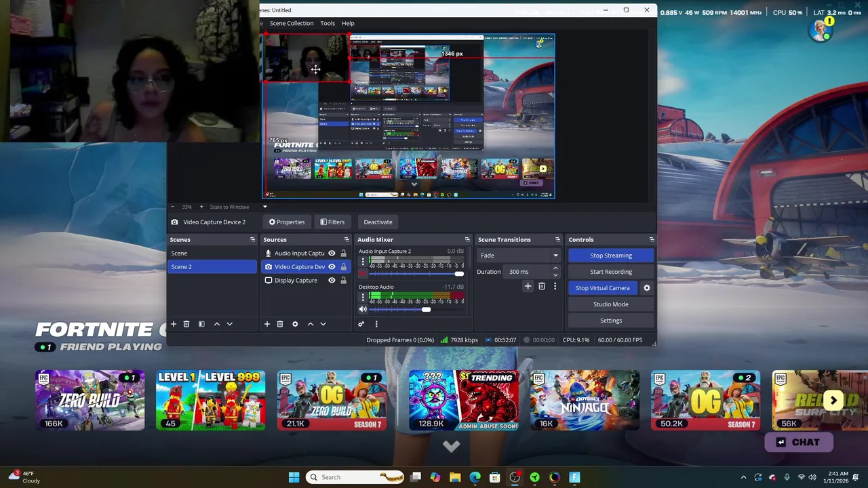The image size is (868, 488).
Task: Zoom out preview with minus icon
Action: pyautogui.click(x=172, y=207)
